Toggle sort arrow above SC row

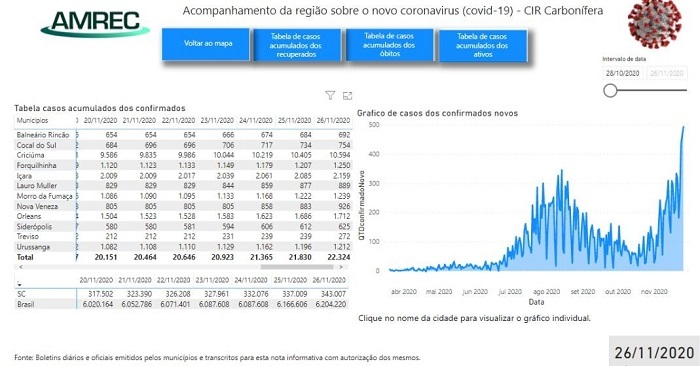[x=19, y=284]
